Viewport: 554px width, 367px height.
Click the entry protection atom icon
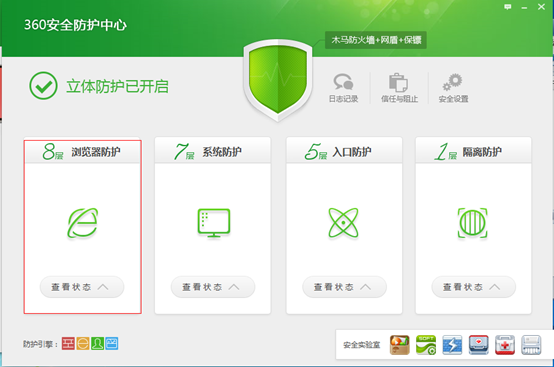tap(343, 223)
